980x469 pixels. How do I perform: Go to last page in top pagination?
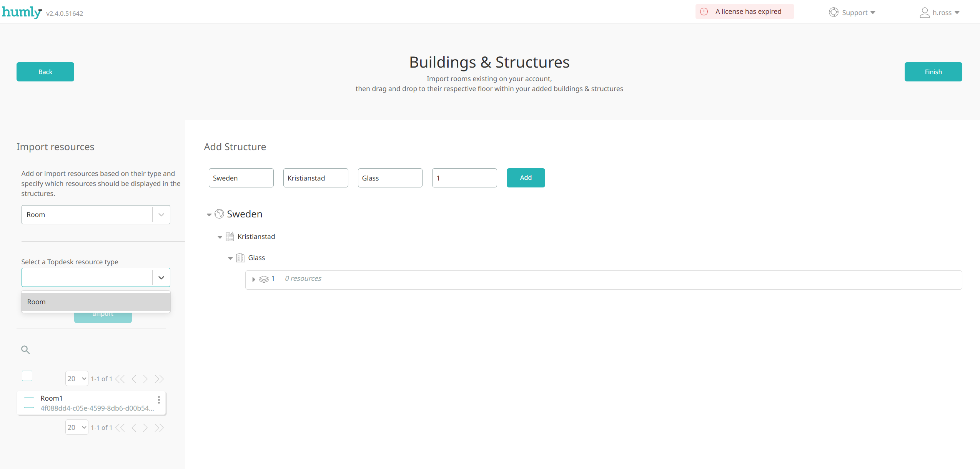click(159, 379)
